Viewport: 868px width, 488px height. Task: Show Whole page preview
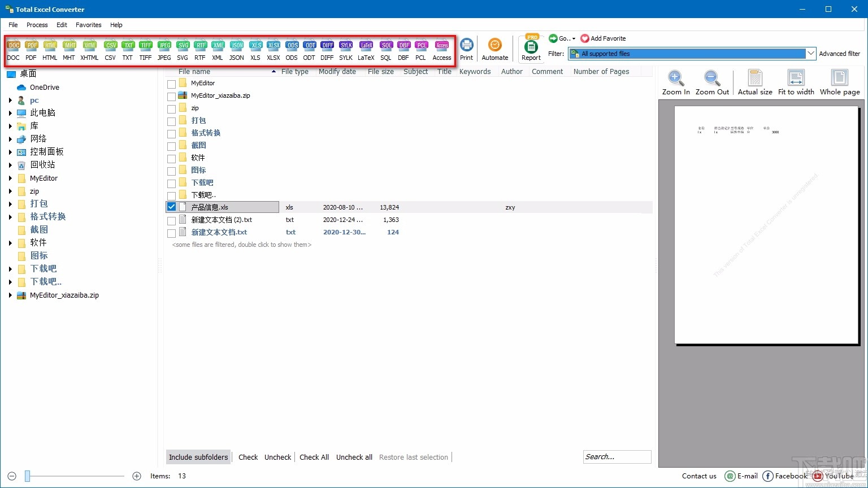[x=840, y=83]
